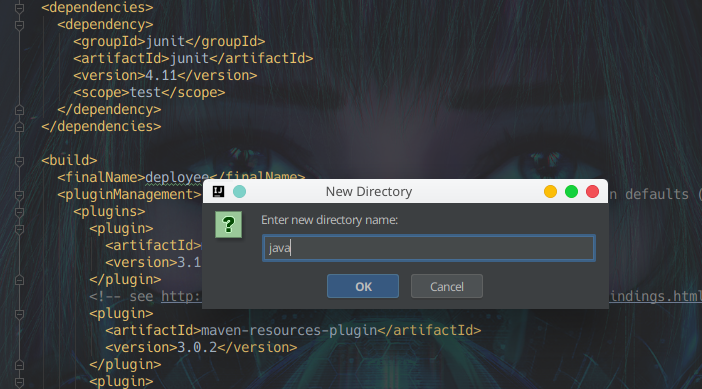Cancel the New Directory dialog
The height and width of the screenshot is (389, 702).
tap(447, 286)
